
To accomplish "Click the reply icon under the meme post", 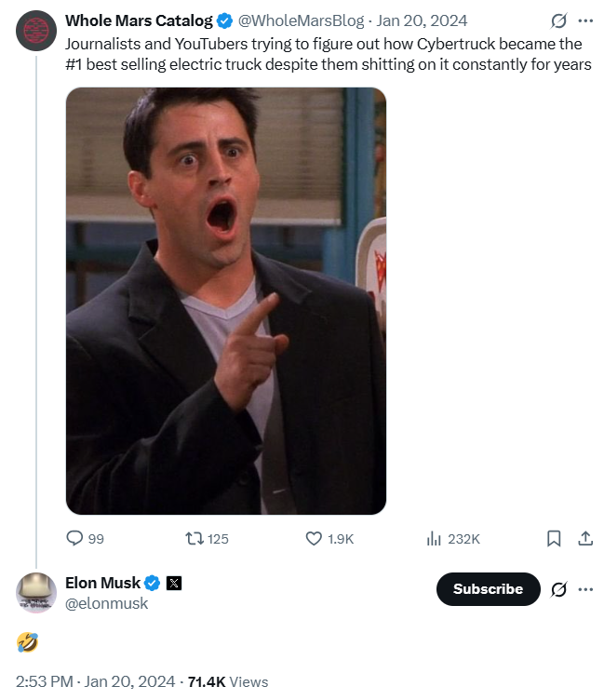I will pyautogui.click(x=74, y=538).
